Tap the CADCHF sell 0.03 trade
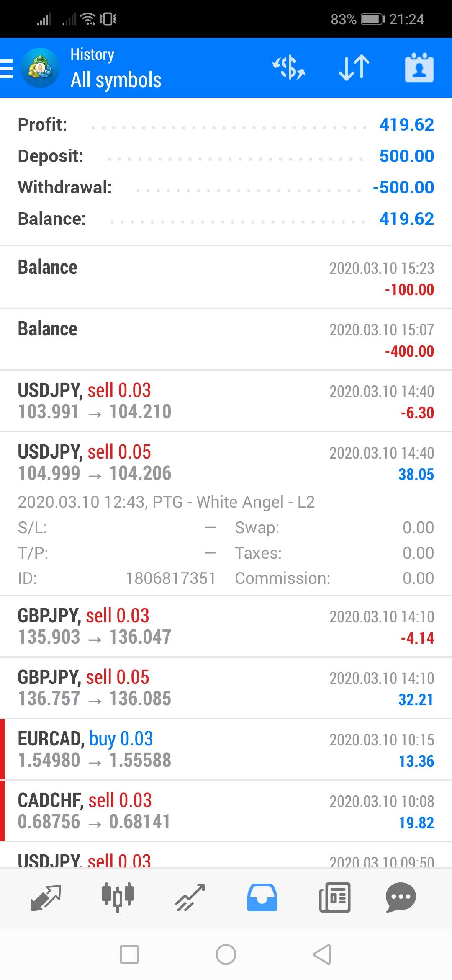Image resolution: width=452 pixels, height=980 pixels. point(226,811)
